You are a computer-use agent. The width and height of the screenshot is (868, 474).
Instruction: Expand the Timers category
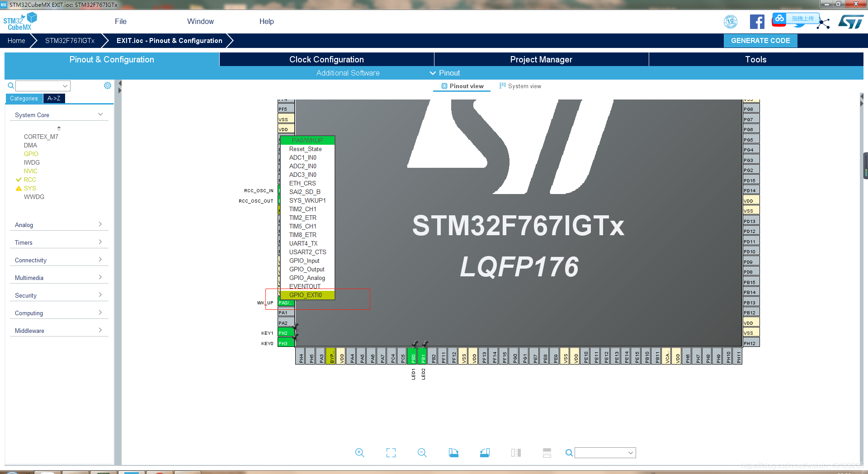(x=100, y=242)
